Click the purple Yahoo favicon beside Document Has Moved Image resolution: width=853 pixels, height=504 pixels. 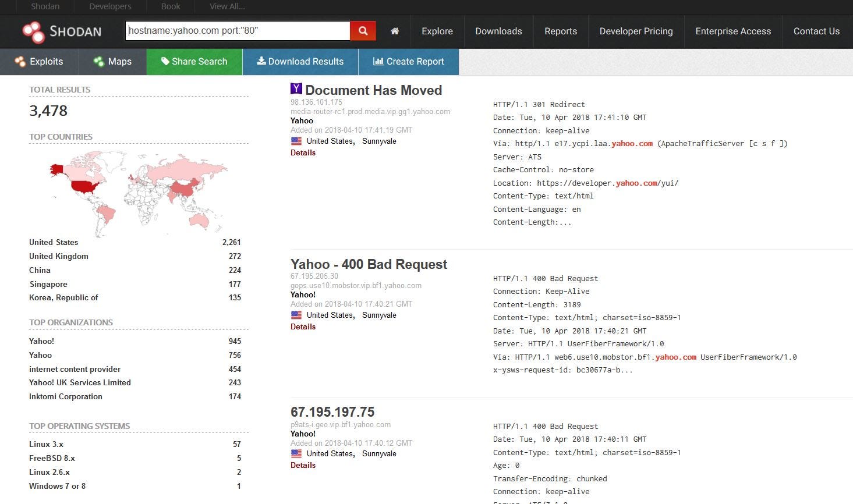[296, 88]
